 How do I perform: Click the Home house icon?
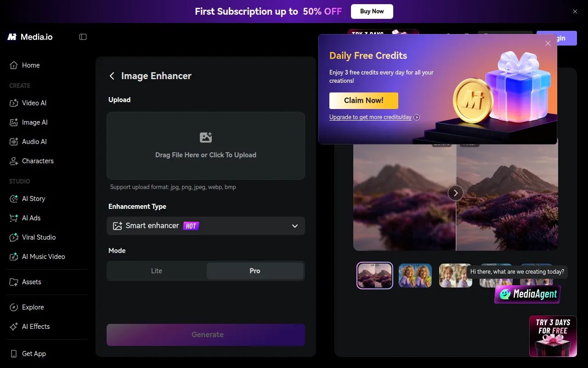14,65
